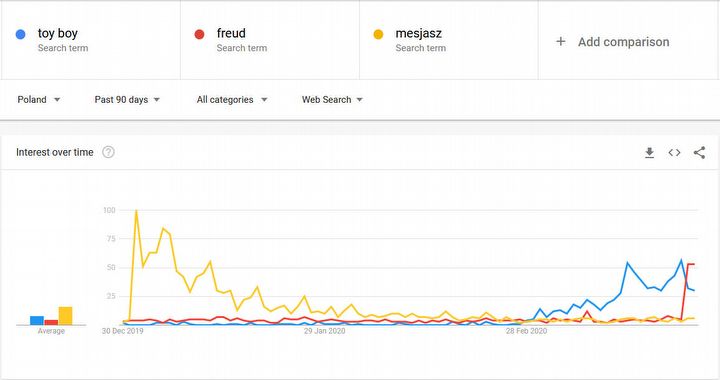Screen dimensions: 720x380
Task: Expand the Web Search type dropdown
Action: (x=332, y=100)
